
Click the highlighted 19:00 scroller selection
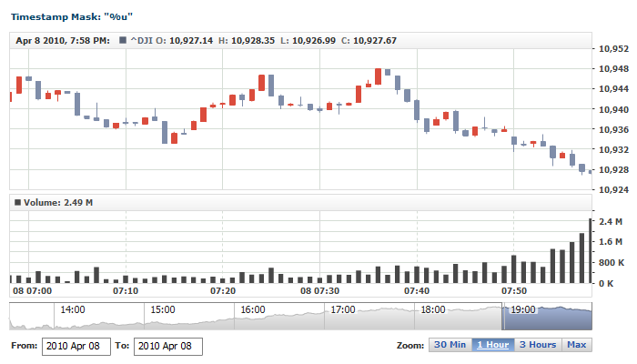pos(547,317)
